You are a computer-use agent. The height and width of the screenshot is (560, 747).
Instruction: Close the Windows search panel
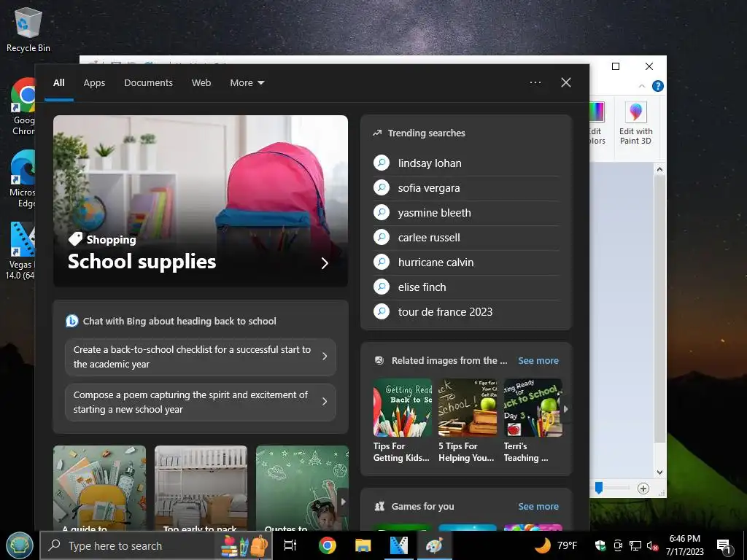(566, 82)
